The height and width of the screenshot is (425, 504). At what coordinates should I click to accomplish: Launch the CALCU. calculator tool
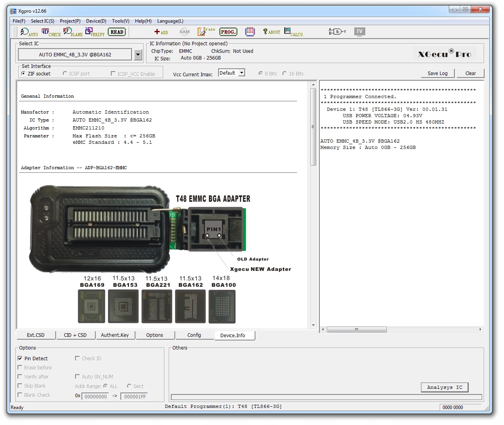tap(294, 32)
